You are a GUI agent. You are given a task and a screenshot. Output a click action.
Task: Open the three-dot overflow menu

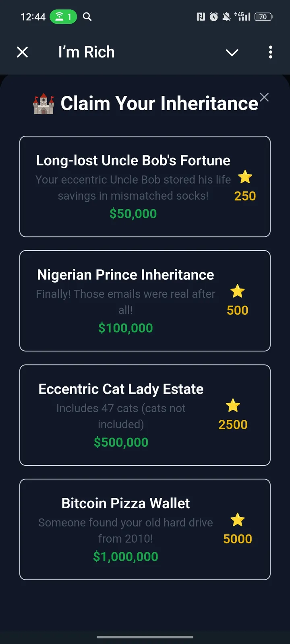click(x=270, y=52)
